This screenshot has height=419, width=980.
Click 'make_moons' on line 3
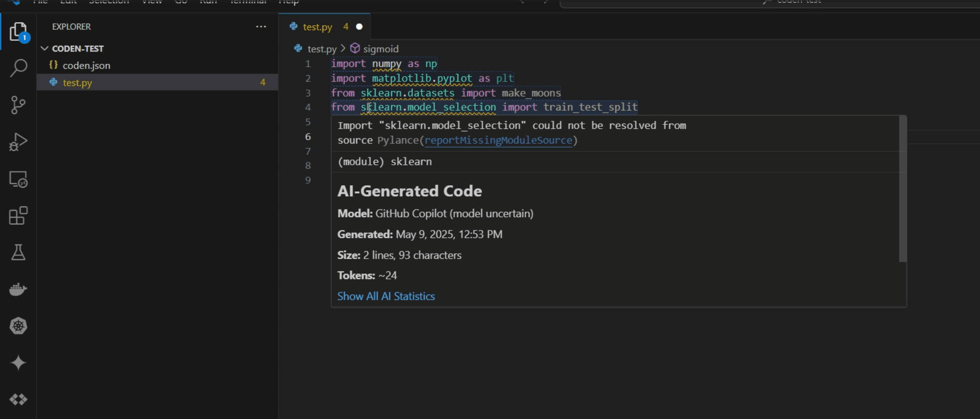point(531,93)
